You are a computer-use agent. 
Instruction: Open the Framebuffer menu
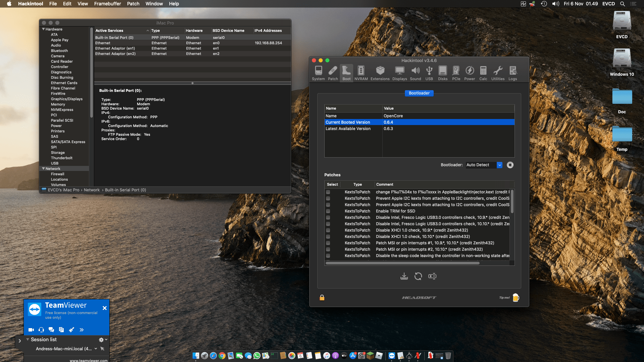pyautogui.click(x=107, y=4)
